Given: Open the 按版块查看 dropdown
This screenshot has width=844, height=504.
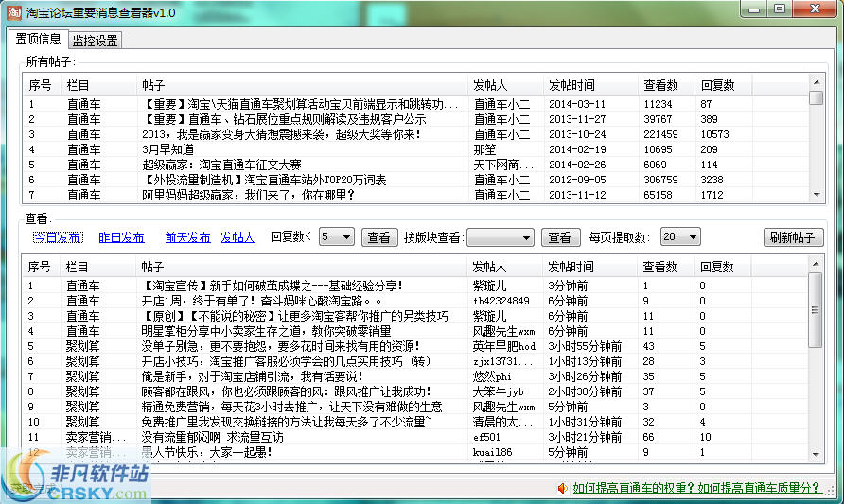Looking at the screenshot, I should point(500,237).
